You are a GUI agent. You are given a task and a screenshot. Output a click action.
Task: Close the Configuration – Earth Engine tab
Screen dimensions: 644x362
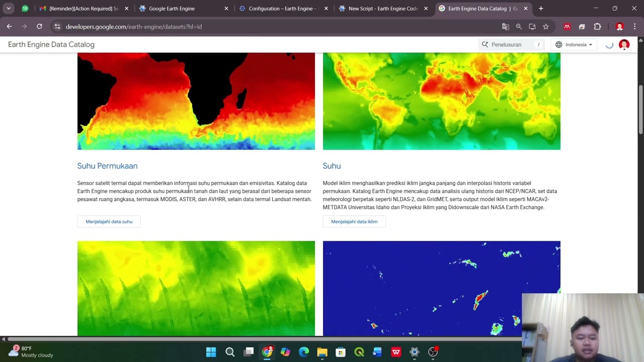[326, 9]
